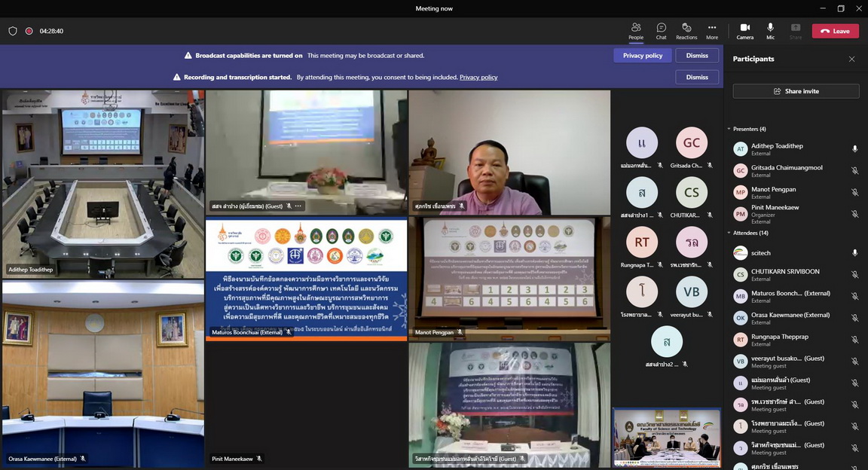868x470 pixels.
Task: Click the shield security icon
Action: pos(13,31)
